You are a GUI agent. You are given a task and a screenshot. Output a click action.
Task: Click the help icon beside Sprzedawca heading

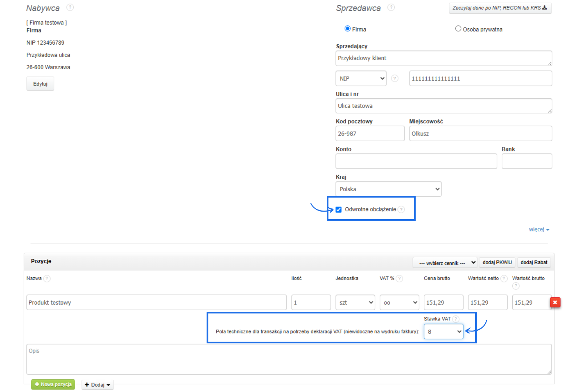pyautogui.click(x=391, y=7)
